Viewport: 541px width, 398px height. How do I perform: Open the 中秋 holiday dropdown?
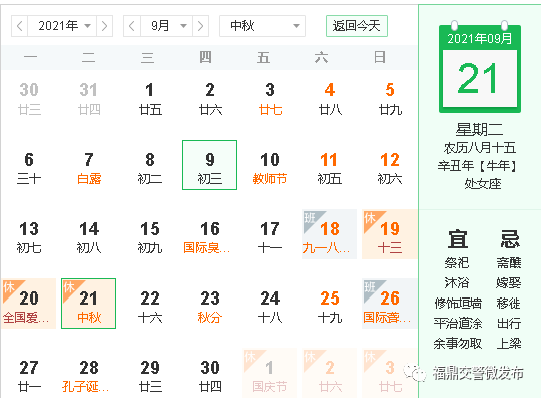coord(262,26)
